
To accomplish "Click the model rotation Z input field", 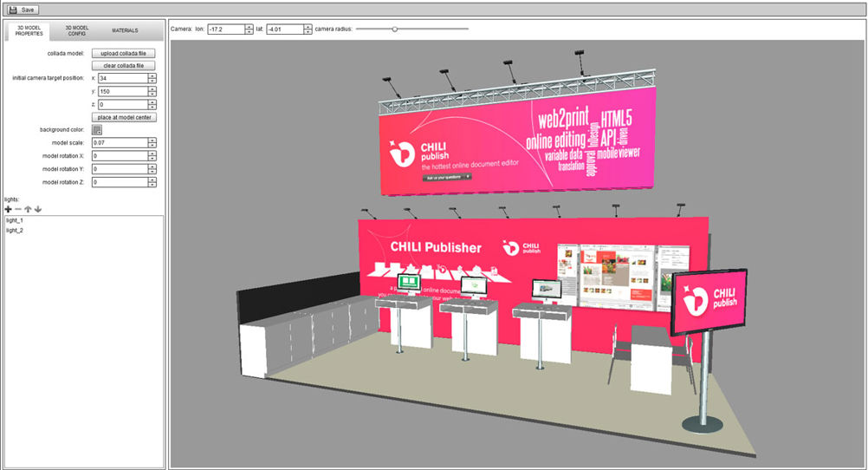I will (x=120, y=182).
